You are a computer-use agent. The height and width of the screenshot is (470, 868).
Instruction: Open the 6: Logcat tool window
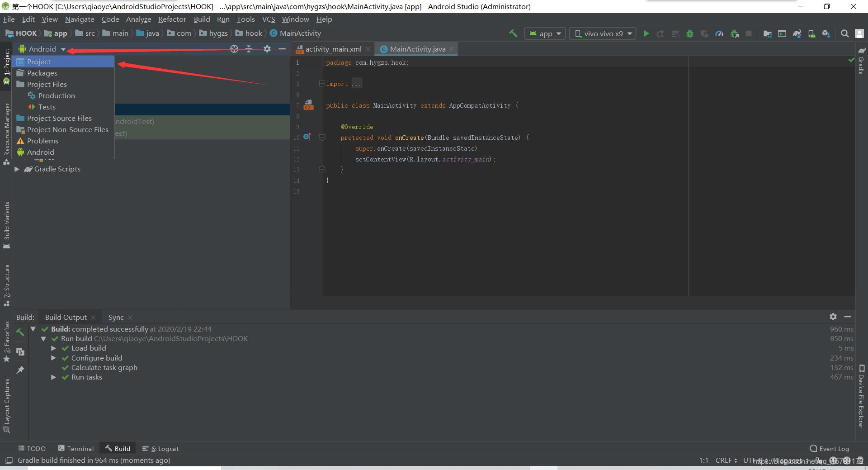coord(160,449)
